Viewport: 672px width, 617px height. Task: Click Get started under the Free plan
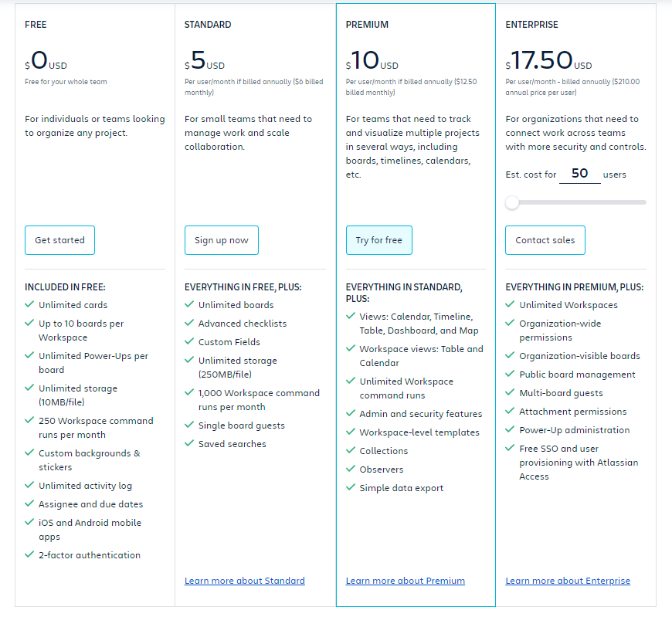(x=59, y=240)
